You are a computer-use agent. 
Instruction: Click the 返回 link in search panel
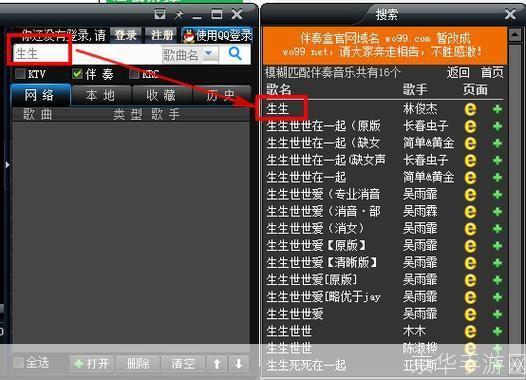click(458, 72)
